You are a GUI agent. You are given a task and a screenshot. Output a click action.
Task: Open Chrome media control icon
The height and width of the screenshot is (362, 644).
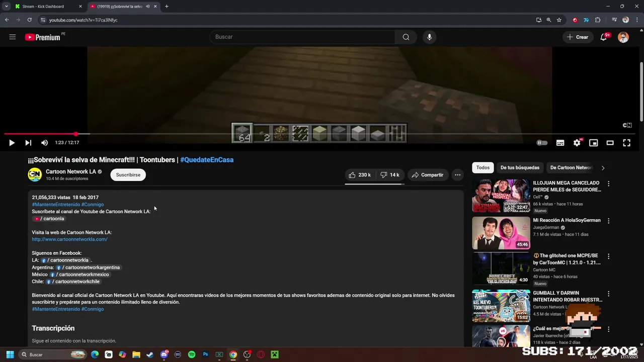[614, 20]
